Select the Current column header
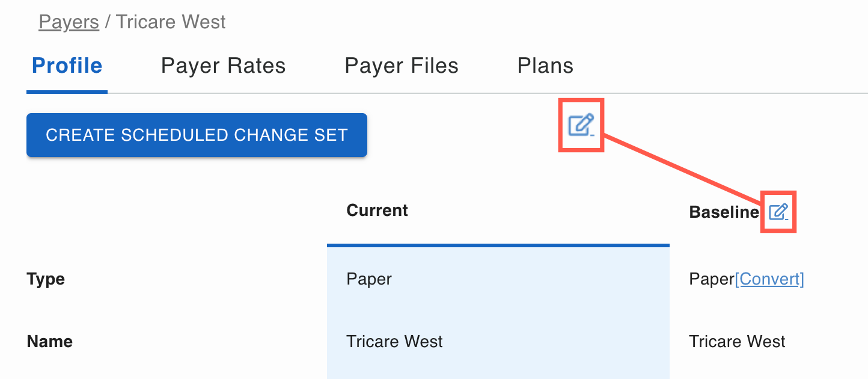 377,211
